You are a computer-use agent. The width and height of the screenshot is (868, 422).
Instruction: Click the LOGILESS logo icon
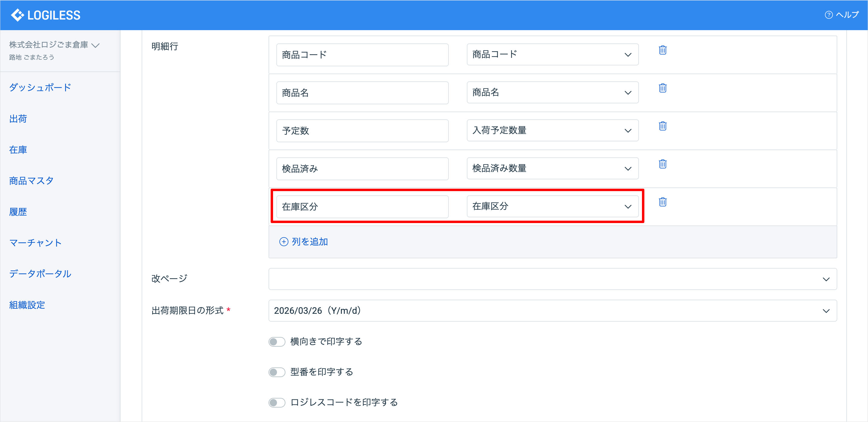point(17,15)
